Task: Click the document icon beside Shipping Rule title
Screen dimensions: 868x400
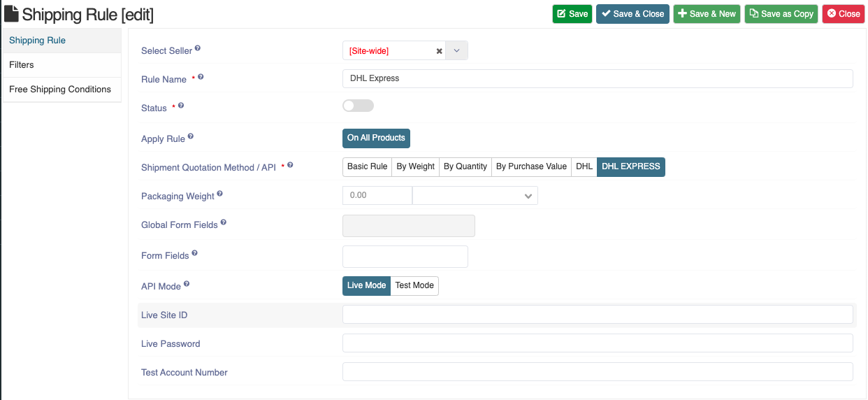Action: pos(11,13)
